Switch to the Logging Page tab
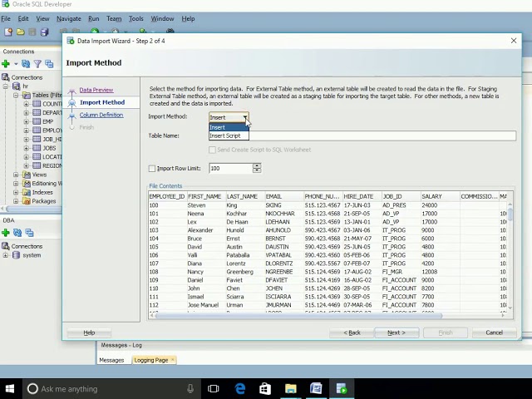The image size is (532, 399). [x=151, y=360]
